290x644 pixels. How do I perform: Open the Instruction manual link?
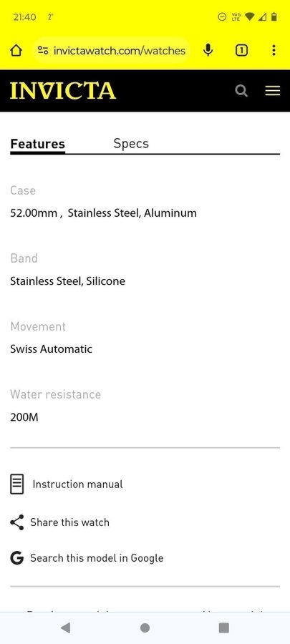tap(77, 484)
